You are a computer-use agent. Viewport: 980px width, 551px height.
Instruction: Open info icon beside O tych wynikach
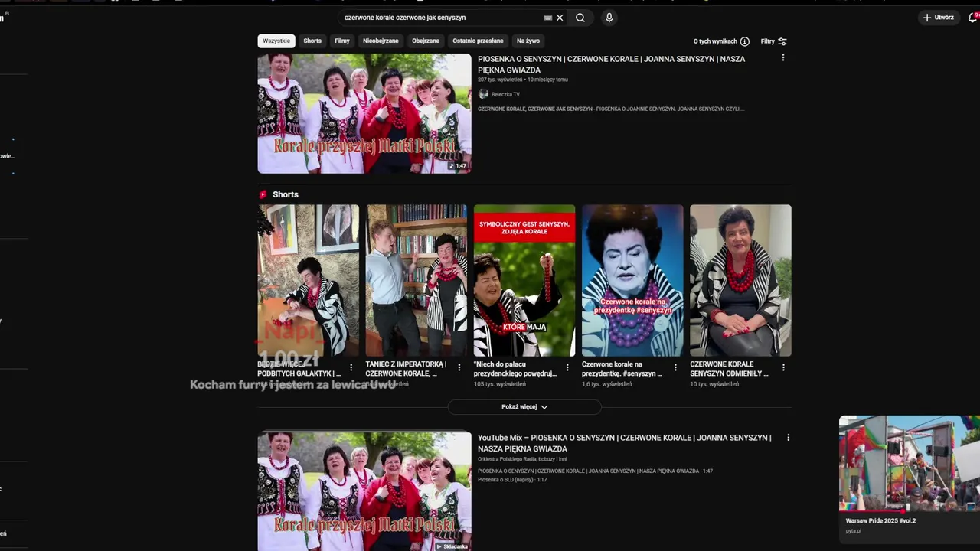745,41
